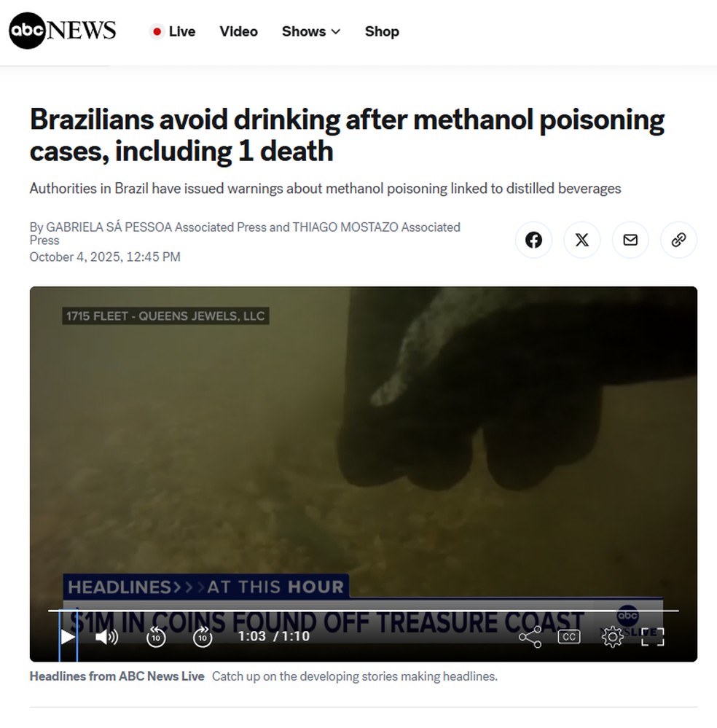Go to the Video section
Image resolution: width=717 pixels, height=728 pixels.
(239, 31)
